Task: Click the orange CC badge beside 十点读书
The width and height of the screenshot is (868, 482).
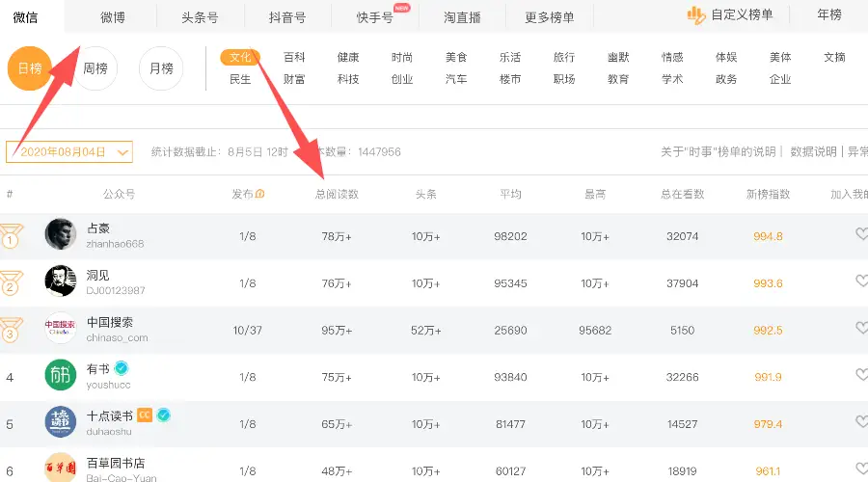Action: (145, 415)
